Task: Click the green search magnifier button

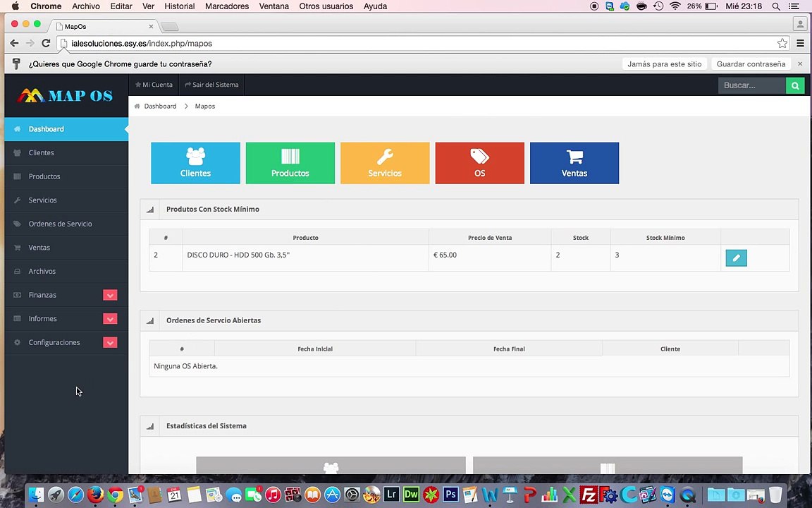Action: [795, 85]
